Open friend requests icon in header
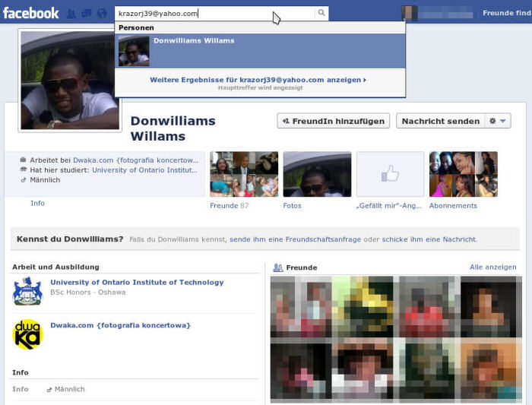Image resolution: width=532 pixels, height=405 pixels. pos(71,13)
